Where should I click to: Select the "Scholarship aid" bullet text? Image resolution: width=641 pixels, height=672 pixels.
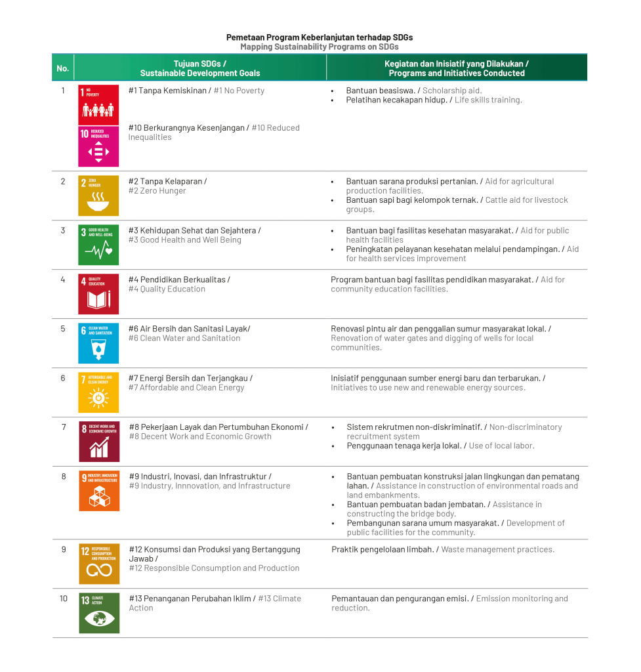click(x=452, y=91)
